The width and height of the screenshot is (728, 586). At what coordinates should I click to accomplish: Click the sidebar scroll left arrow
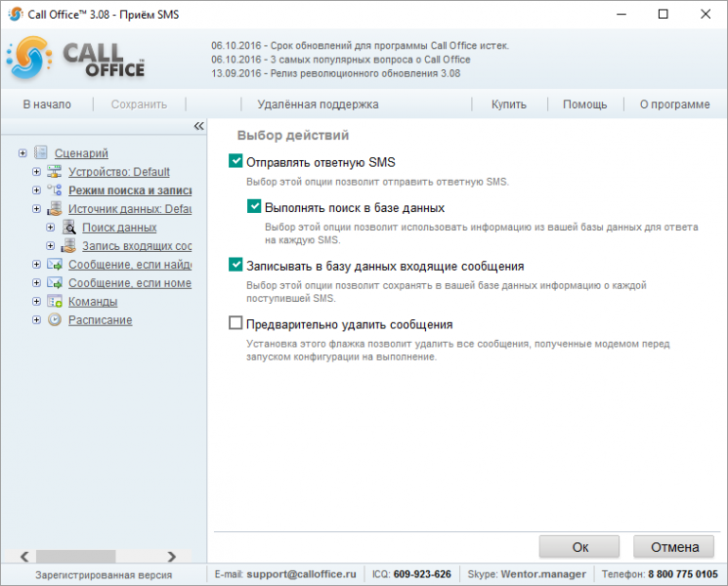coord(24,556)
